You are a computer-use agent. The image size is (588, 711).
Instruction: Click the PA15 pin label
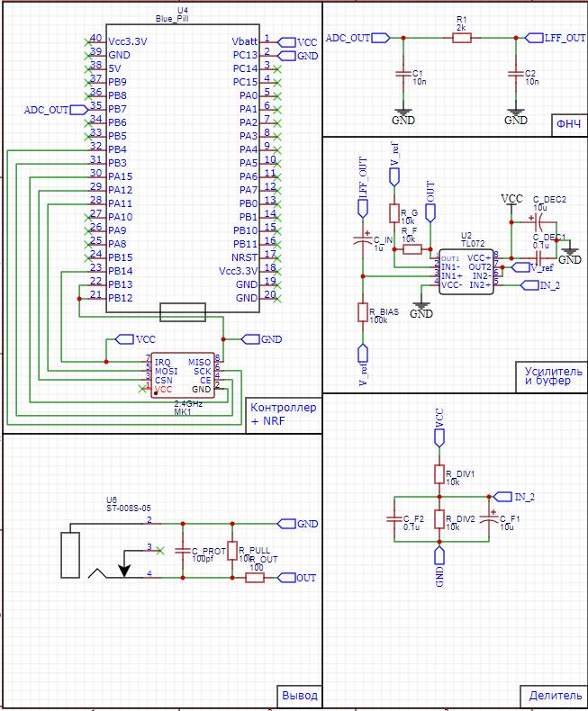(121, 176)
